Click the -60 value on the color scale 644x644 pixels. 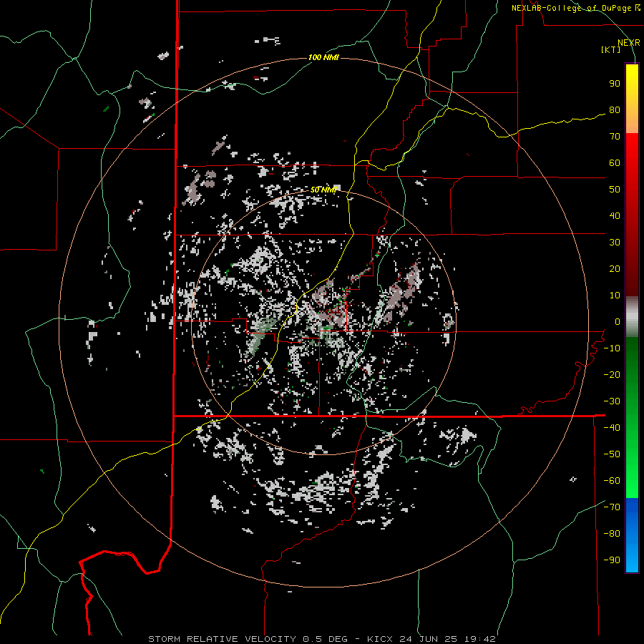click(x=612, y=481)
